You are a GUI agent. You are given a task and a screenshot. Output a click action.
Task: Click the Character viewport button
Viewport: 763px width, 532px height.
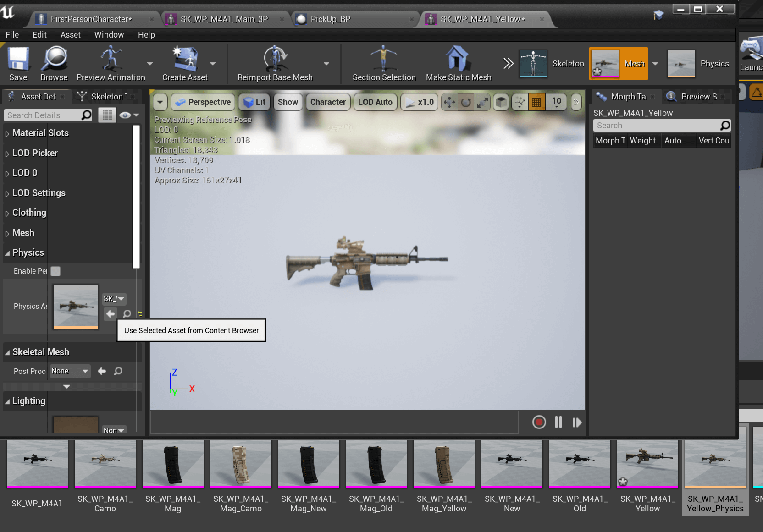(328, 102)
